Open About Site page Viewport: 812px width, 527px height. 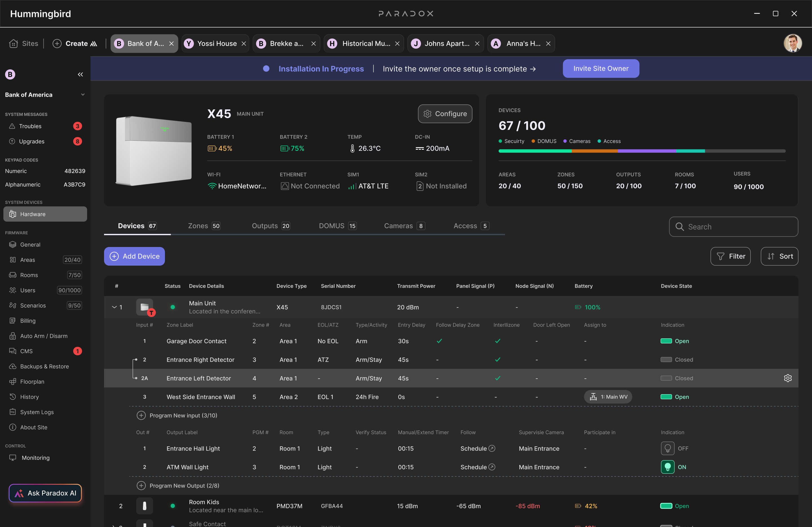tap(45, 427)
